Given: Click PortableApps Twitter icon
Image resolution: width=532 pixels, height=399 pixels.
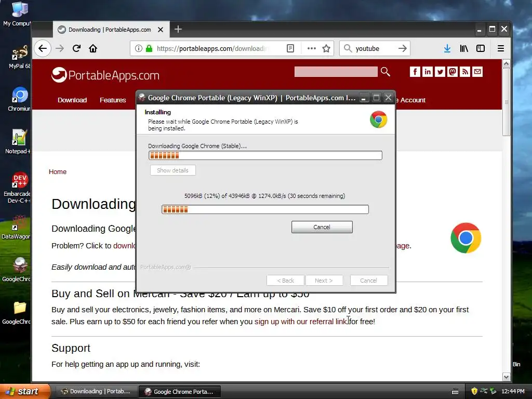Looking at the screenshot, I should pos(440,72).
